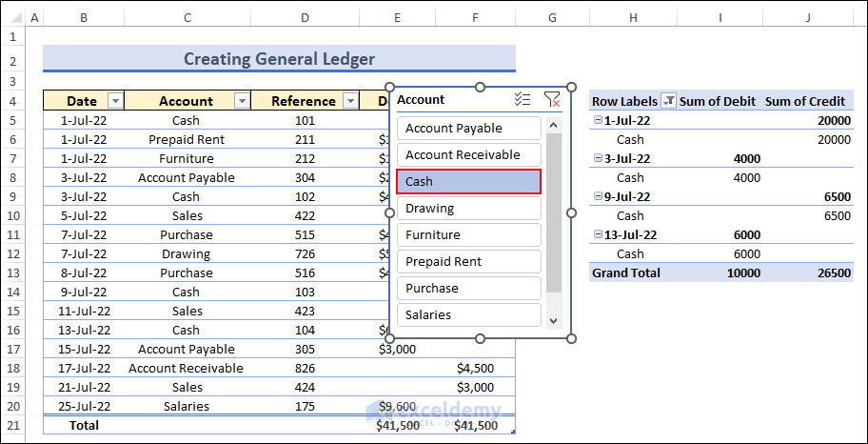The width and height of the screenshot is (868, 444).
Task: Click the Clear Filter icon in the Account slicer
Action: click(552, 99)
